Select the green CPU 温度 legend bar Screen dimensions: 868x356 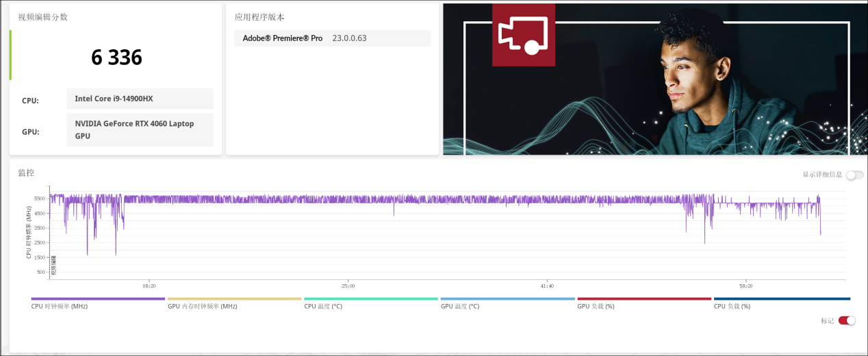click(x=370, y=299)
